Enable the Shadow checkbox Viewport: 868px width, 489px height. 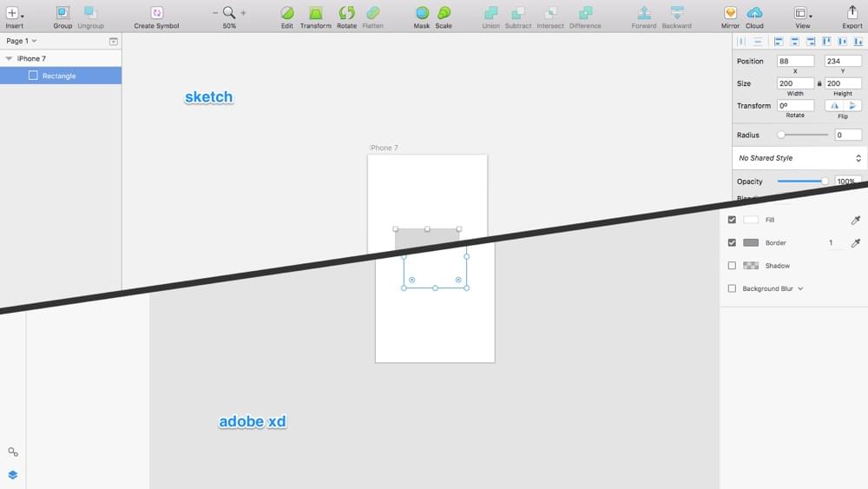[732, 266]
